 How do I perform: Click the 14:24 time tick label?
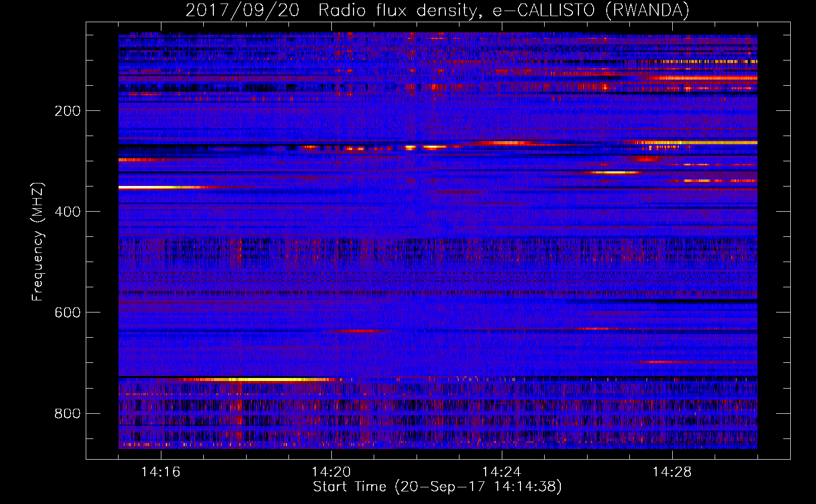tap(502, 472)
